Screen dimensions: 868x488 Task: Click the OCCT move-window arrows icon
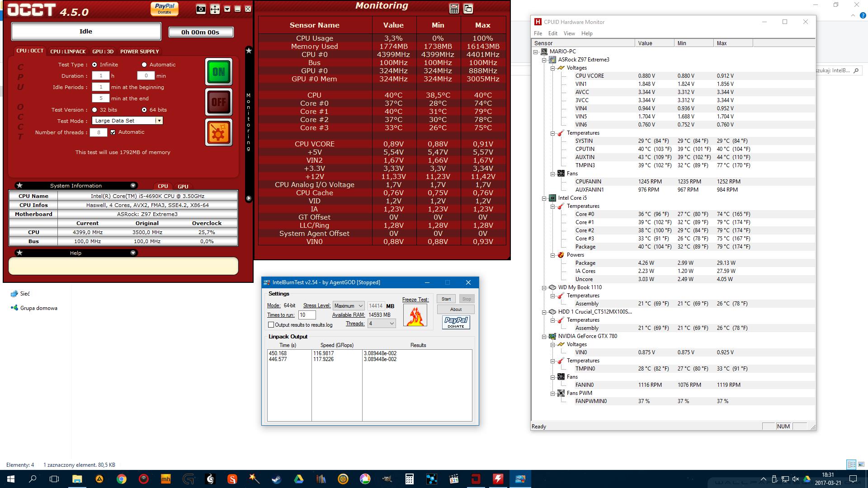click(215, 9)
